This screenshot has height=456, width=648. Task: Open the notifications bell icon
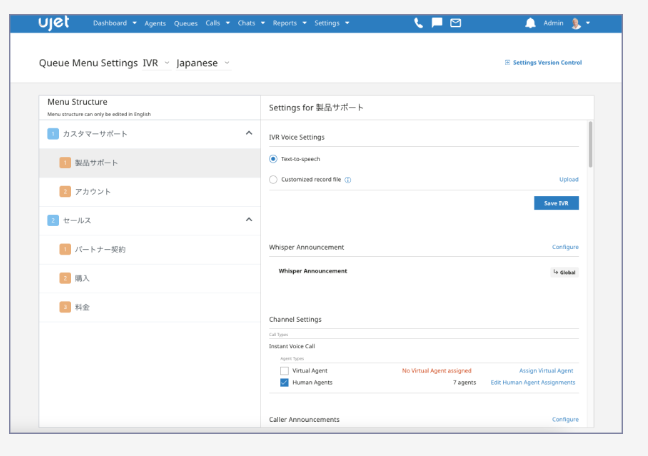pos(530,22)
